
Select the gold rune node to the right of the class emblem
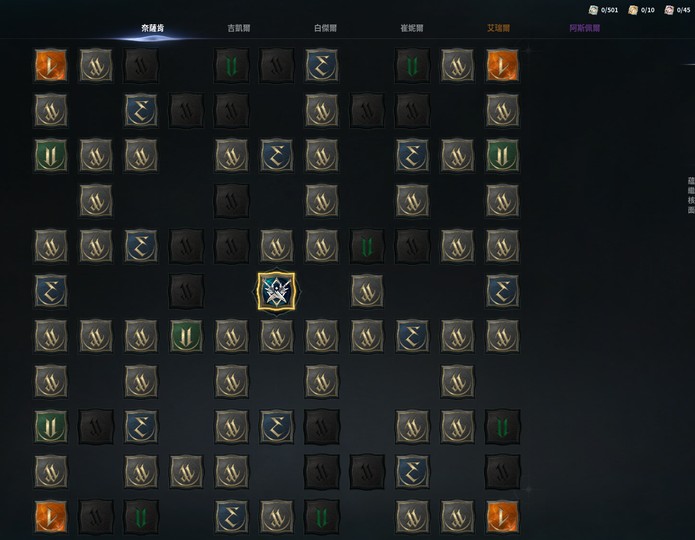pos(367,291)
